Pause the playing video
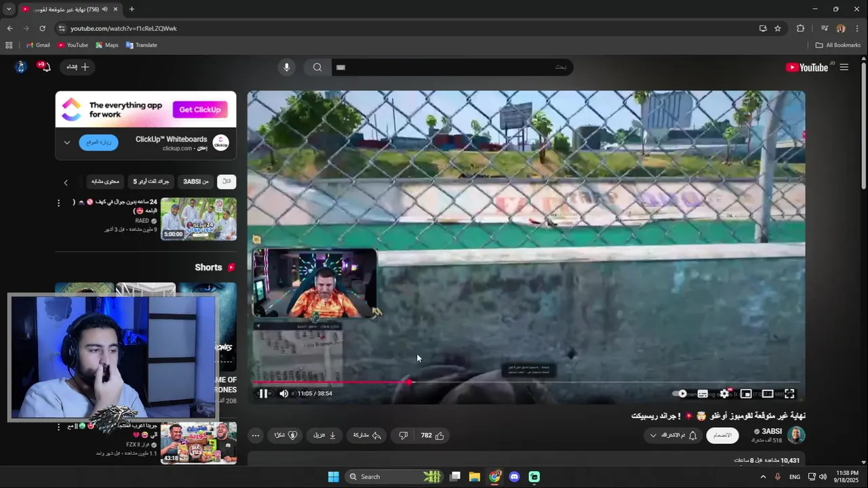868x488 pixels. tap(263, 393)
